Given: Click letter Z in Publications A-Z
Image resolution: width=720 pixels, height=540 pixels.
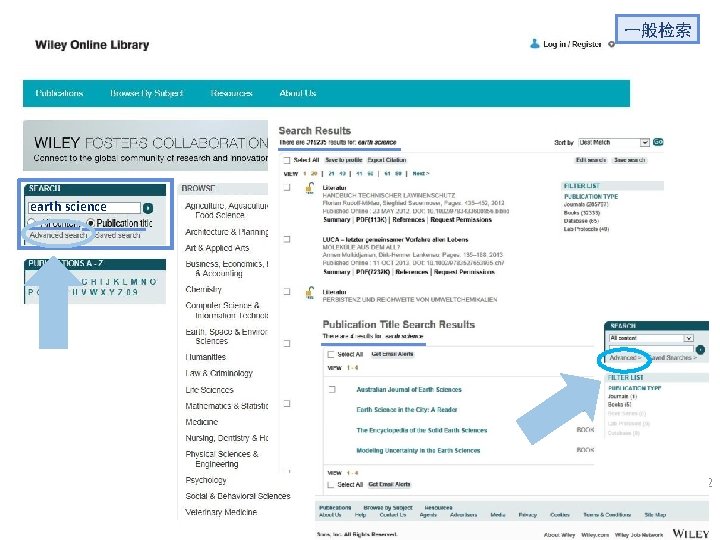Looking at the screenshot, I should click(119, 292).
